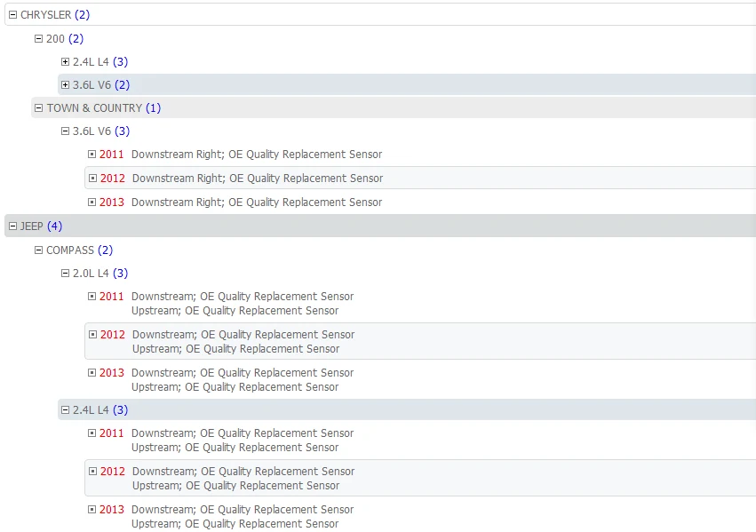Click 2012 Town & Country Downstream Right description

click(x=258, y=179)
